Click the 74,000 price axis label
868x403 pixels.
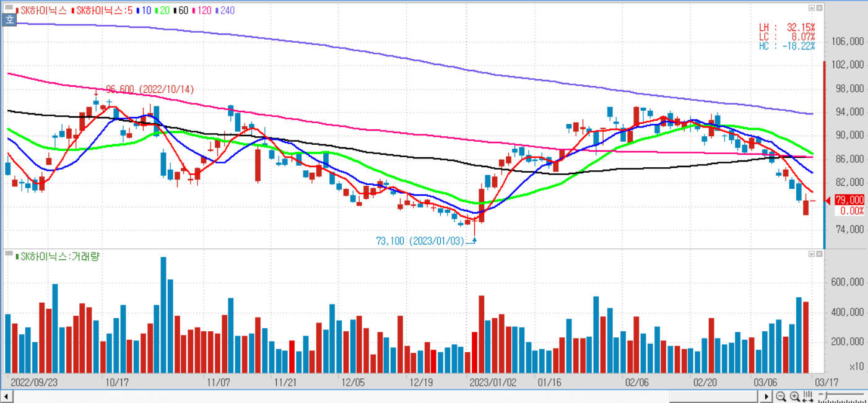coord(851,230)
